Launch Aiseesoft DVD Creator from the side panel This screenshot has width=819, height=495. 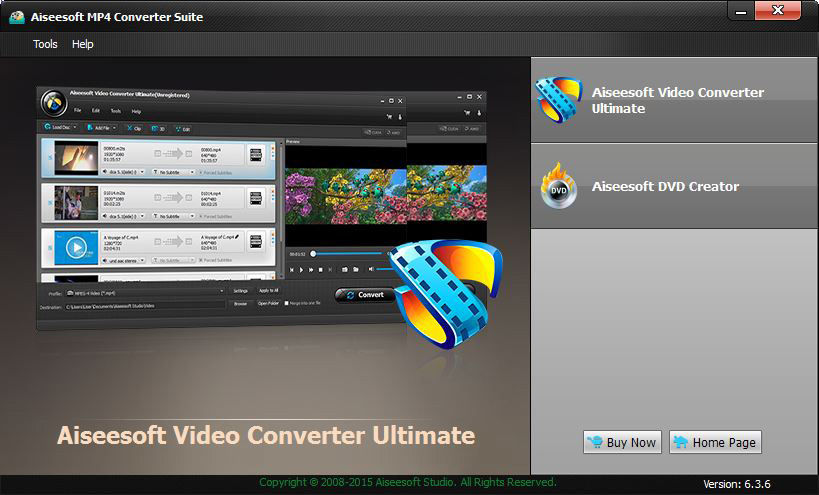(x=674, y=186)
